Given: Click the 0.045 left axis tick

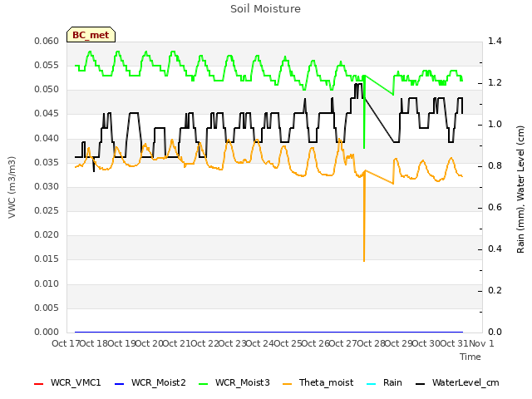Looking at the screenshot, I should point(47,113).
